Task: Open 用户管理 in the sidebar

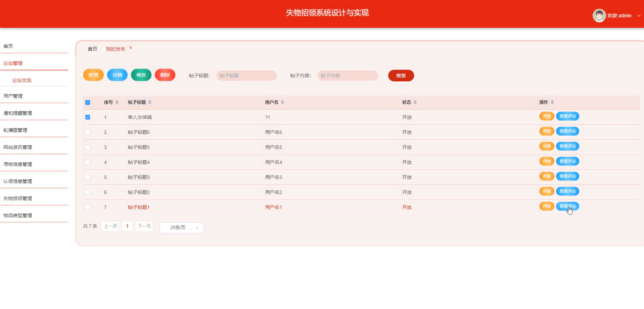Action: (x=13, y=96)
